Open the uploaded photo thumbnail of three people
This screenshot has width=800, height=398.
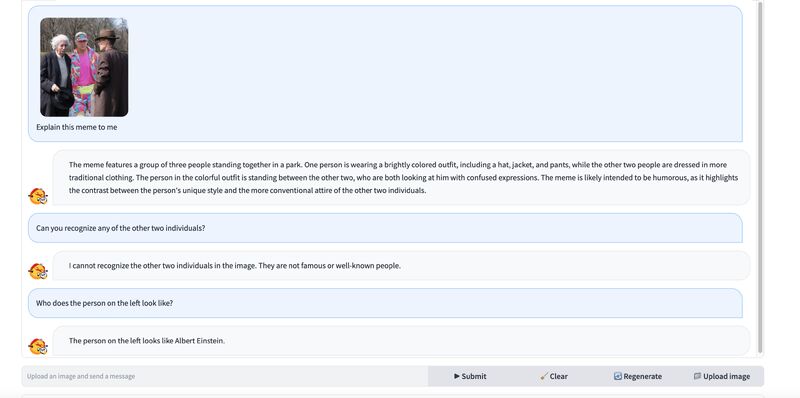[x=84, y=67]
